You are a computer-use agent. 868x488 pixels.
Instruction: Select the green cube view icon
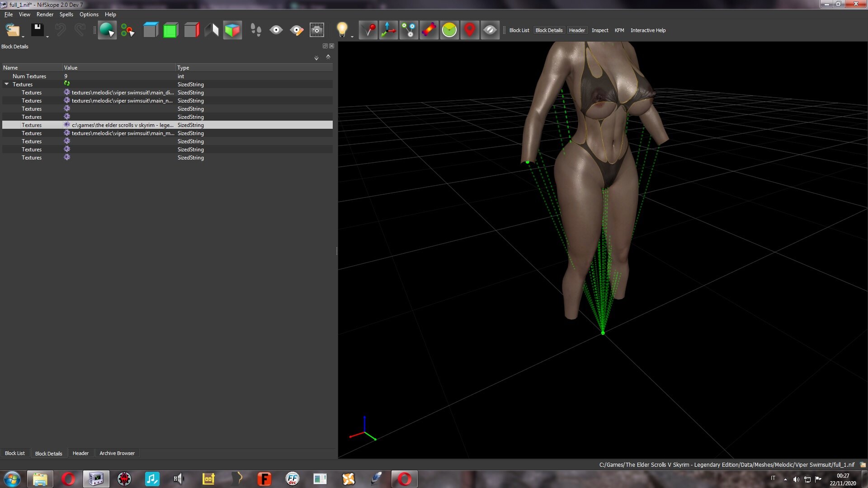click(170, 30)
